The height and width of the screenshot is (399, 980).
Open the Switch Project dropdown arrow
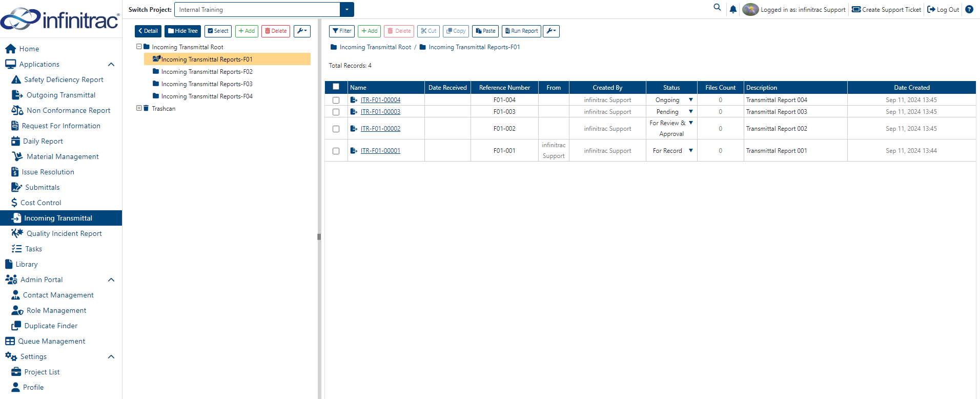pyautogui.click(x=347, y=10)
